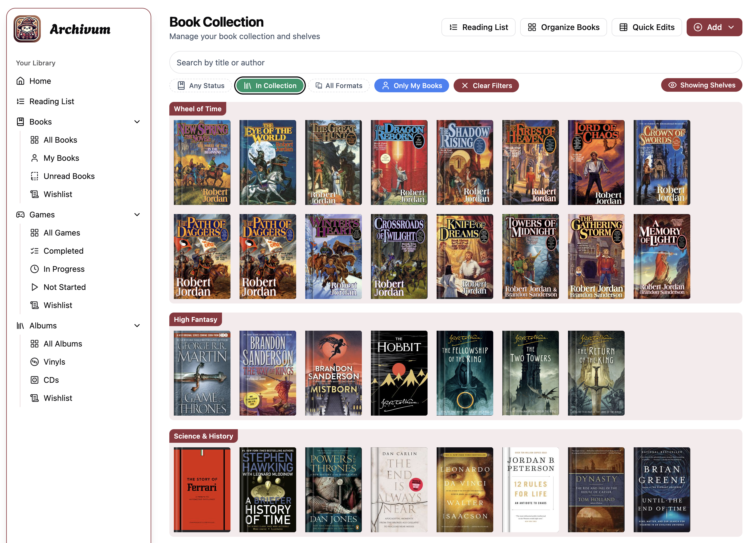This screenshot has height=543, width=756.
Task: Open A Memory of Light cover
Action: tap(662, 257)
